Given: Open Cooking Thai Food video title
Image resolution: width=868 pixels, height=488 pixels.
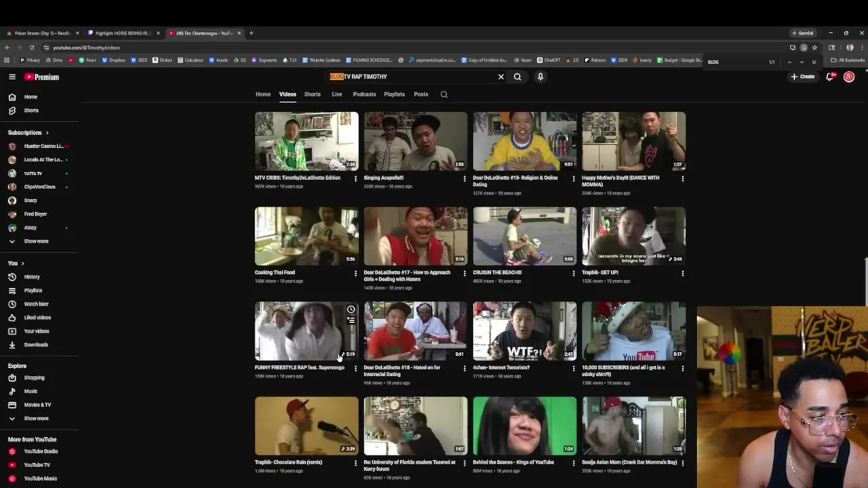Looking at the screenshot, I should [x=275, y=272].
